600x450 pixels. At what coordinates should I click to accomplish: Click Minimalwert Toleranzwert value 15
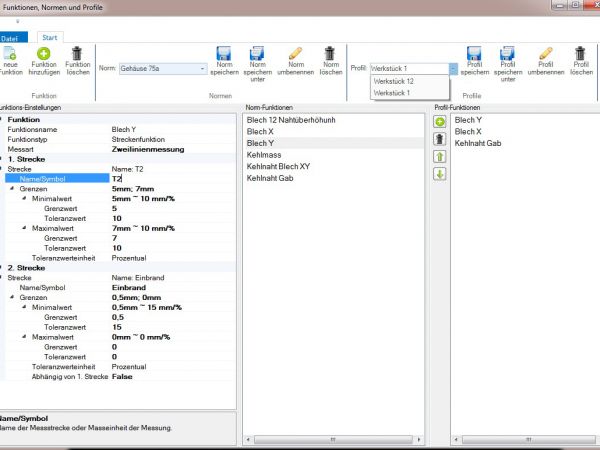(x=117, y=327)
